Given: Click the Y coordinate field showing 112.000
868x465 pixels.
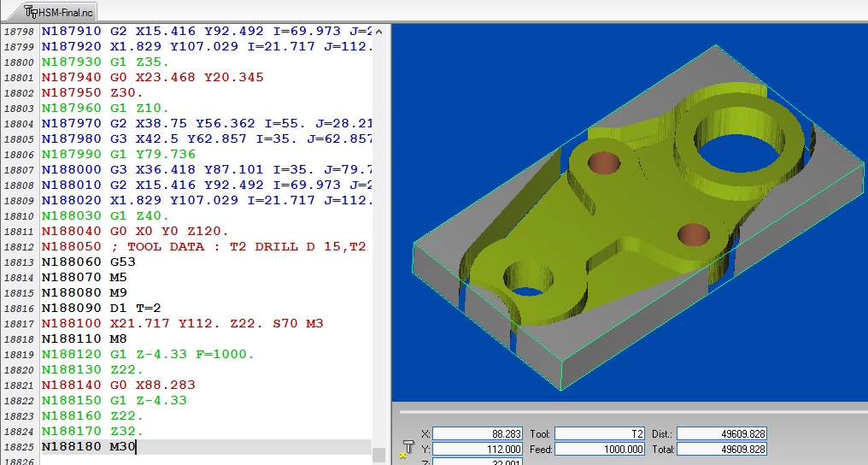Looking at the screenshot, I should (469, 450).
